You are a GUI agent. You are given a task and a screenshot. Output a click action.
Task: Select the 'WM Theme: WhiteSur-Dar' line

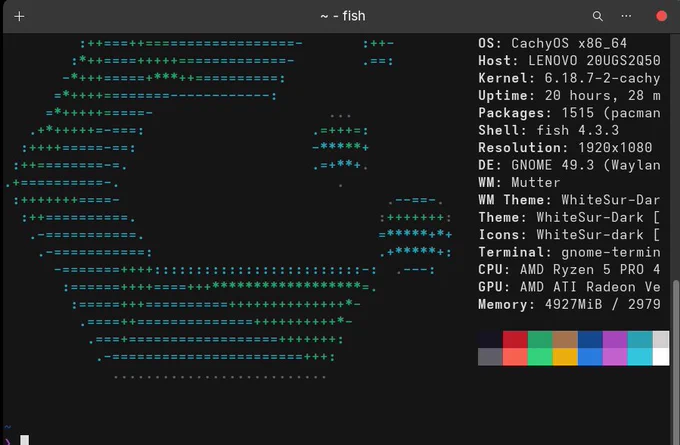(569, 200)
